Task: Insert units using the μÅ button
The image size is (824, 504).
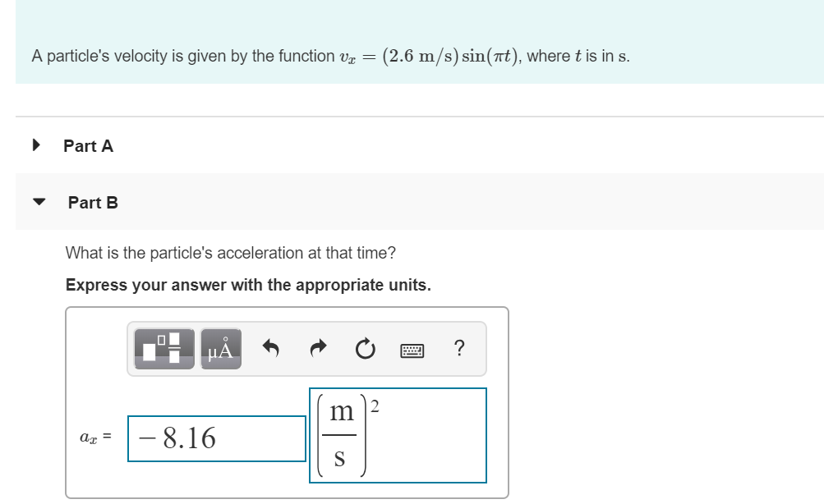Action: coord(219,347)
